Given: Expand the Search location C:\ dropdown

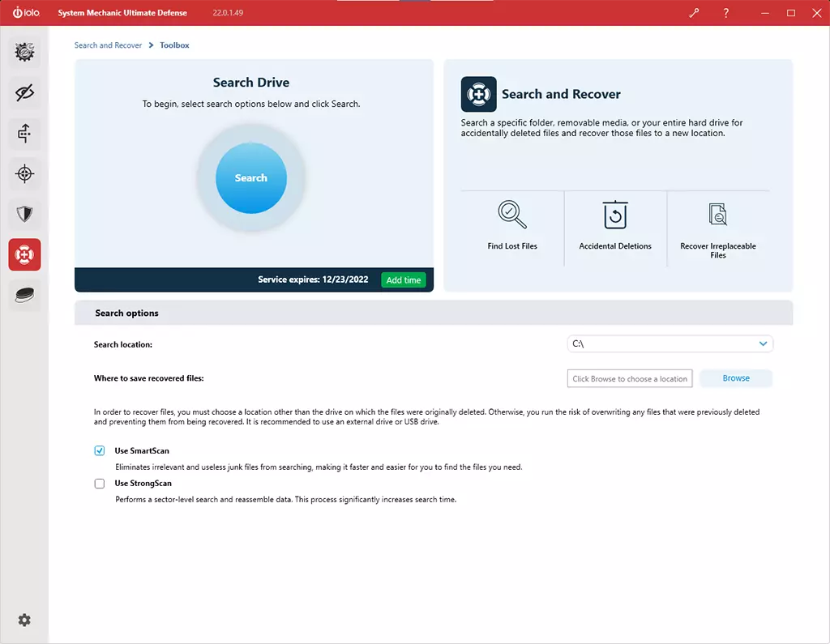Looking at the screenshot, I should click(x=670, y=343).
